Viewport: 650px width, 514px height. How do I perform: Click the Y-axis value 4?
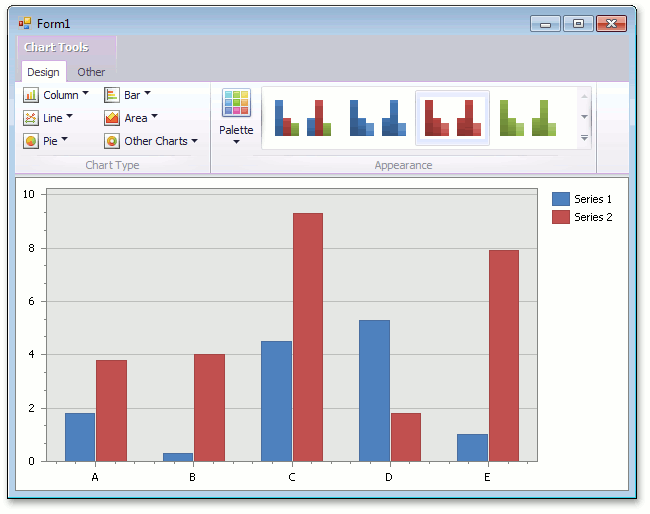click(x=32, y=354)
